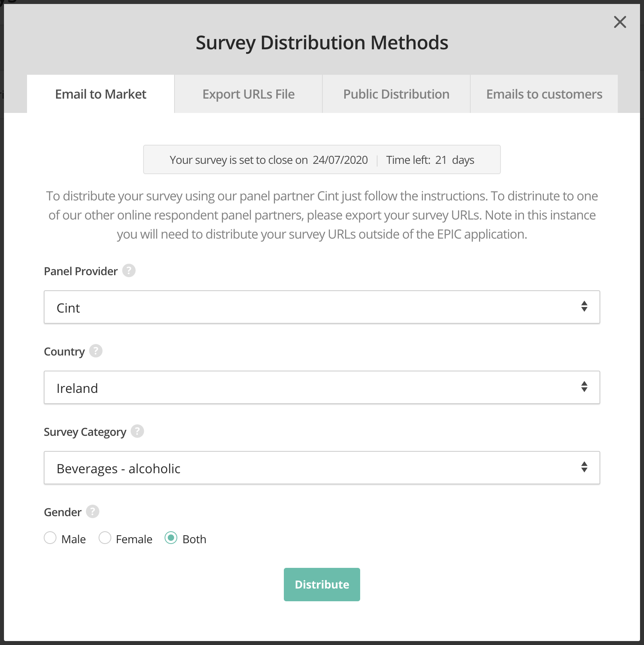This screenshot has width=644, height=645.
Task: Open the Panel Provider dropdown showing Cint
Action: pyautogui.click(x=322, y=307)
